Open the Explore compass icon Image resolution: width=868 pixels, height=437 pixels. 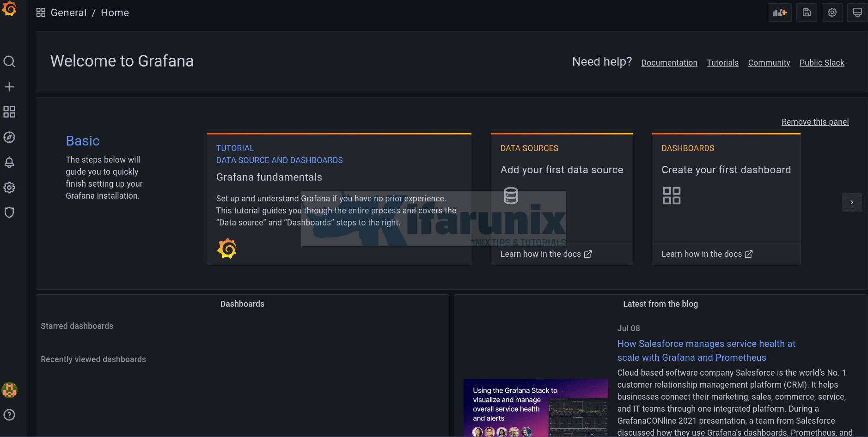tap(9, 137)
